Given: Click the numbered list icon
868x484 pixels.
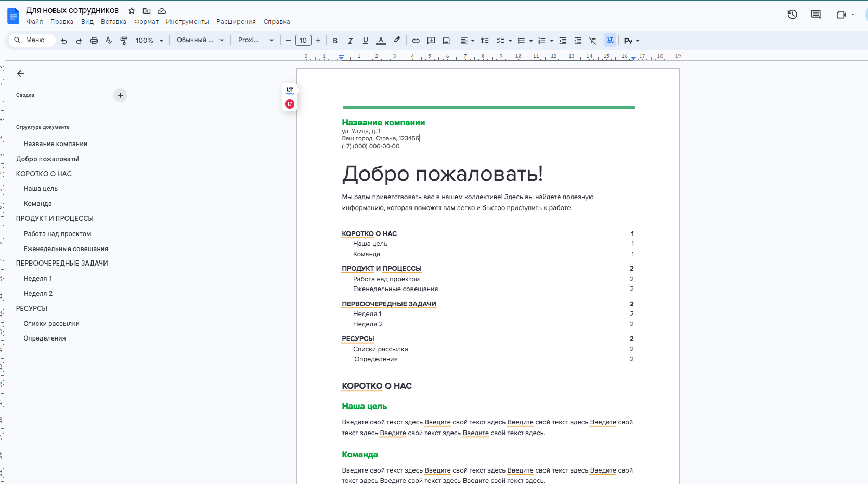Looking at the screenshot, I should [x=542, y=41].
